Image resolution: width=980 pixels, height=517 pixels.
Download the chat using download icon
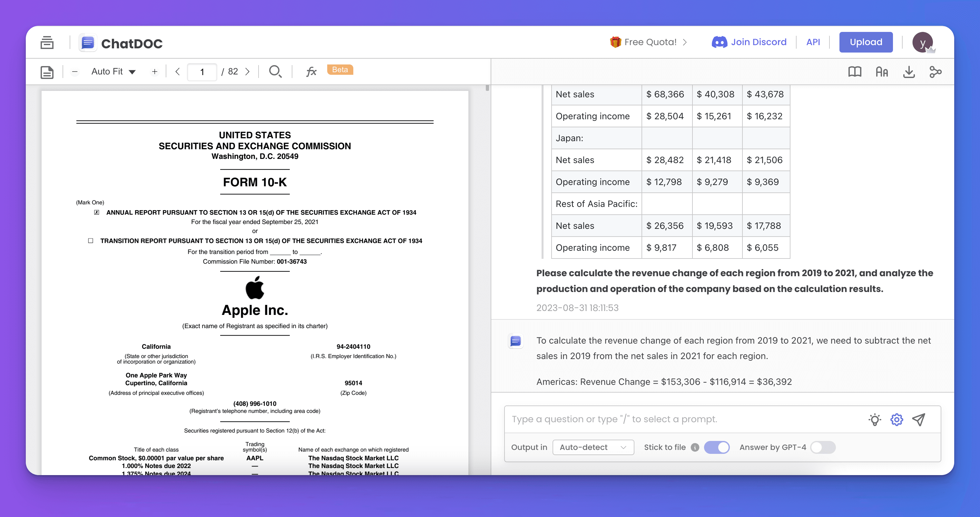coord(908,72)
